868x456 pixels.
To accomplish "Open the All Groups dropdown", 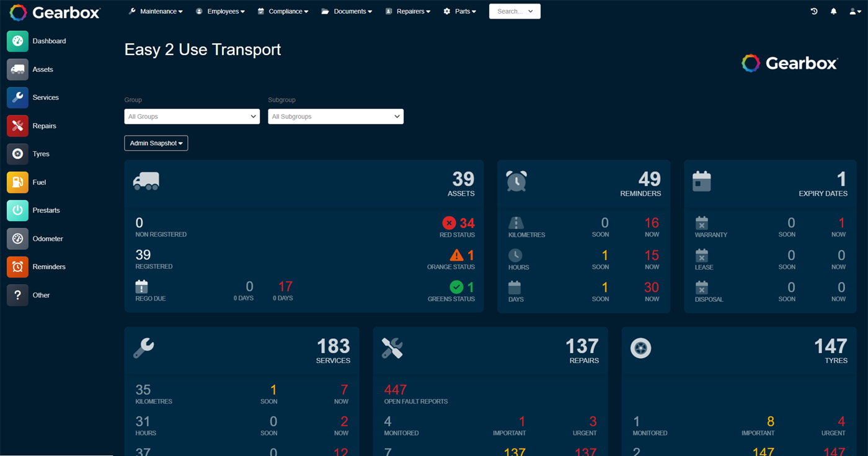I will pos(192,116).
